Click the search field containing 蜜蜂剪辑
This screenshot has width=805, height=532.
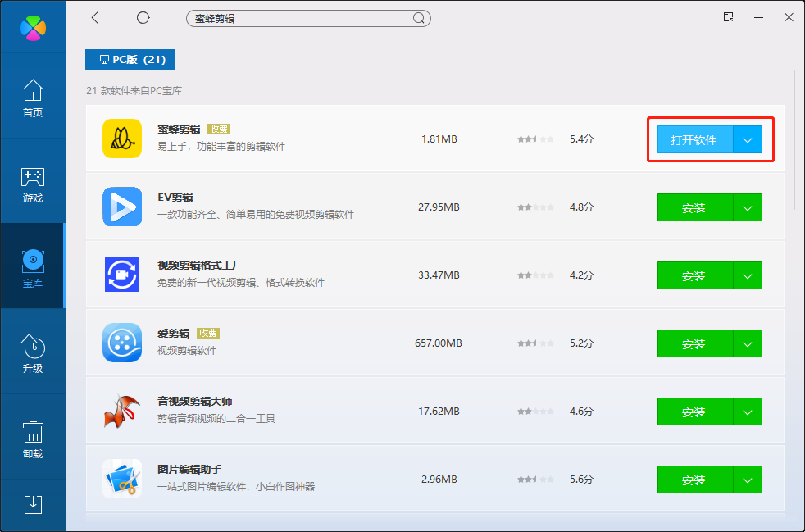tap(299, 18)
